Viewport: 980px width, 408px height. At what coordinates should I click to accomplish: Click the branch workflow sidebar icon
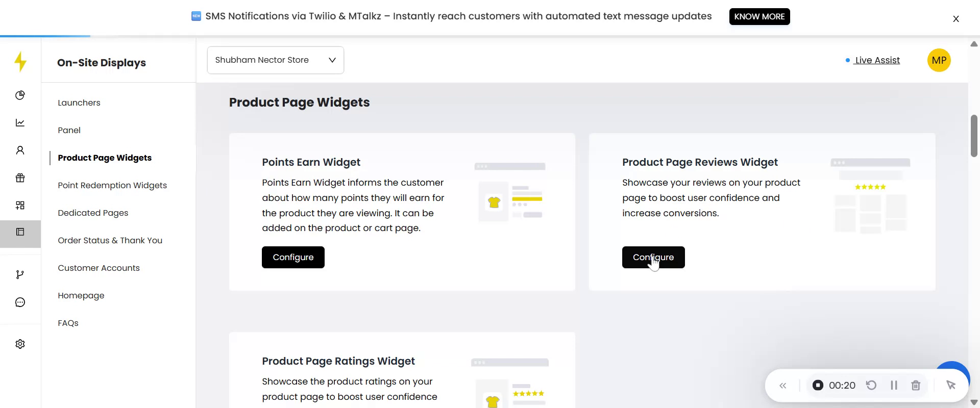tap(20, 275)
